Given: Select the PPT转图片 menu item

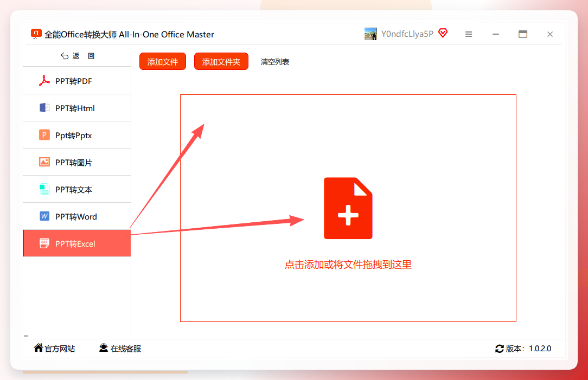Looking at the screenshot, I should tap(77, 162).
